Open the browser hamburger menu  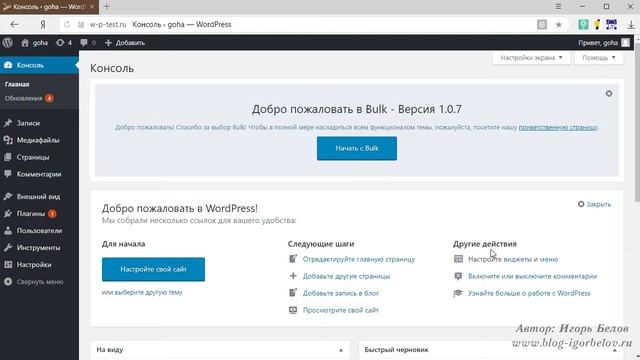point(558,7)
